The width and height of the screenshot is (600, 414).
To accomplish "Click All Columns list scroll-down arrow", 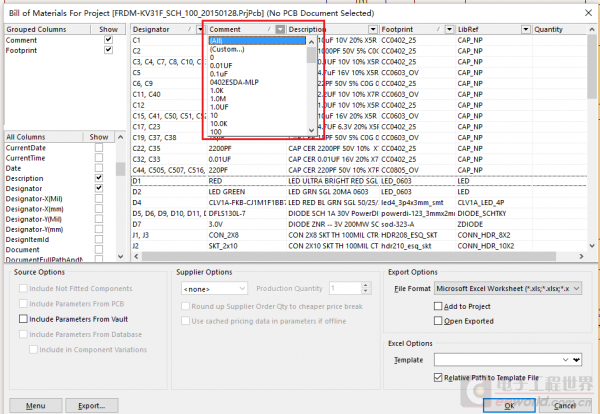I will pos(121,256).
